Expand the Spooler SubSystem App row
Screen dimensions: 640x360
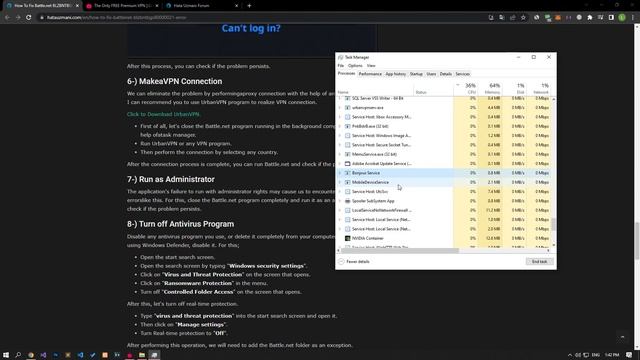pyautogui.click(x=340, y=201)
